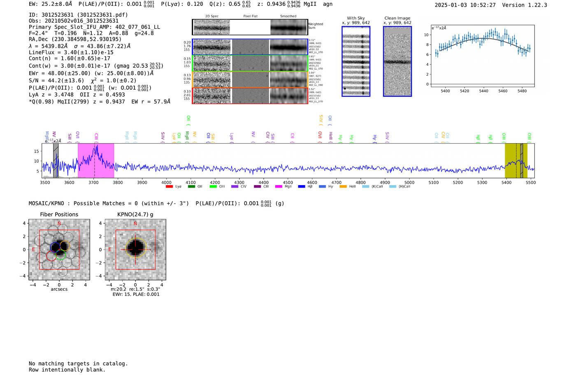
Task: Click the orange fiber circle in Fiber Positions
Action: click(x=65, y=246)
